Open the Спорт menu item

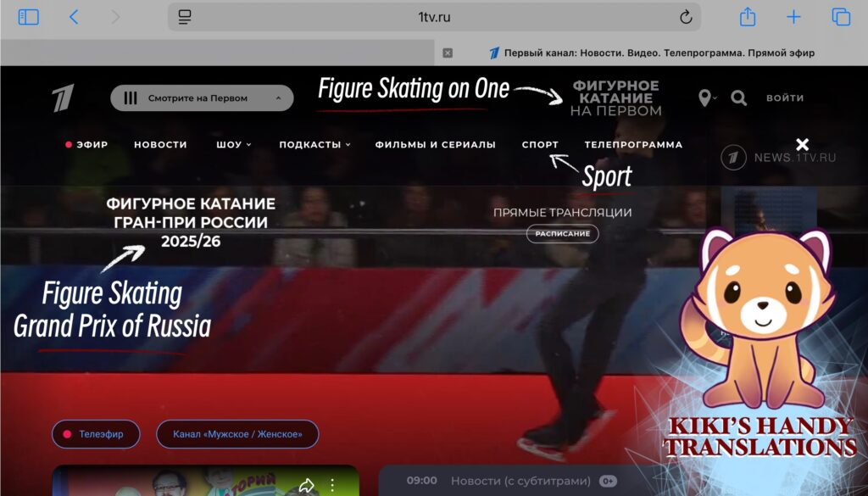[x=540, y=144]
